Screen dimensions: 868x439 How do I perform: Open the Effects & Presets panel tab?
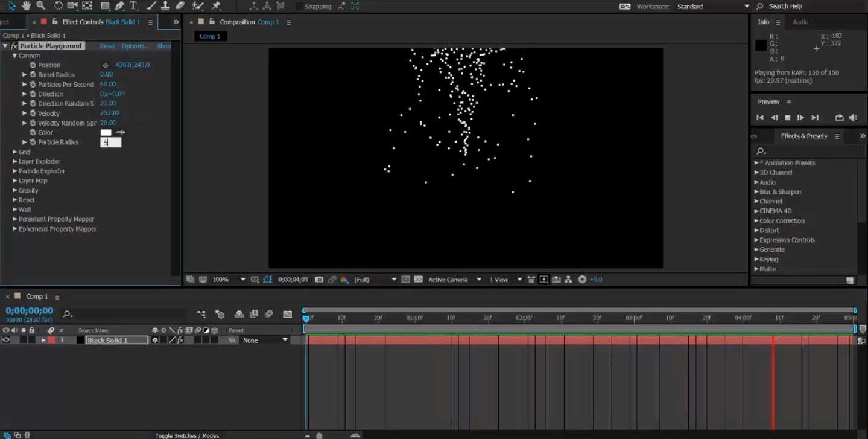[x=803, y=136]
